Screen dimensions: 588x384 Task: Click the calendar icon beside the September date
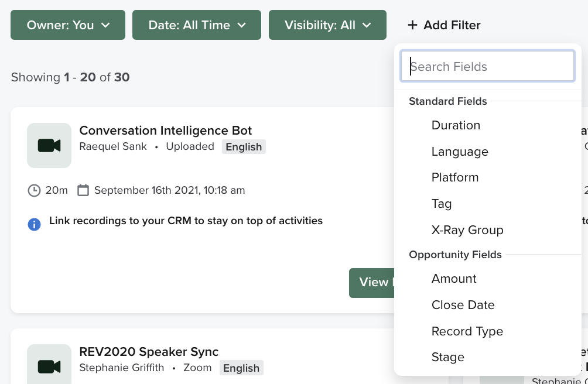click(x=83, y=190)
